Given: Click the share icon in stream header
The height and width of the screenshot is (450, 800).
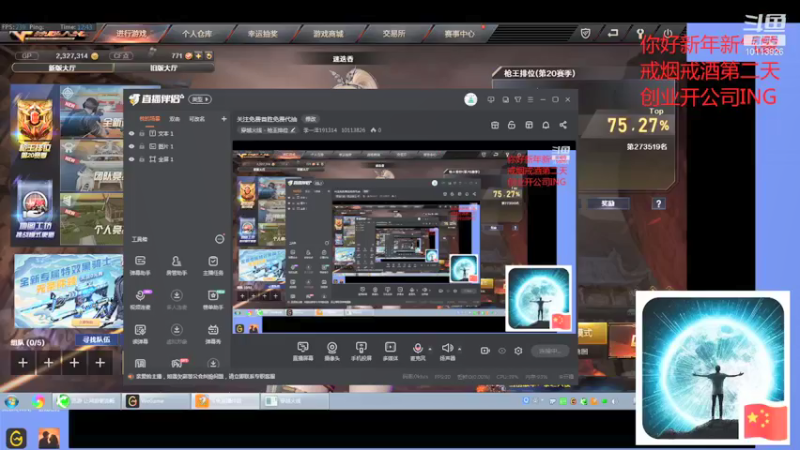Looking at the screenshot, I should [563, 125].
